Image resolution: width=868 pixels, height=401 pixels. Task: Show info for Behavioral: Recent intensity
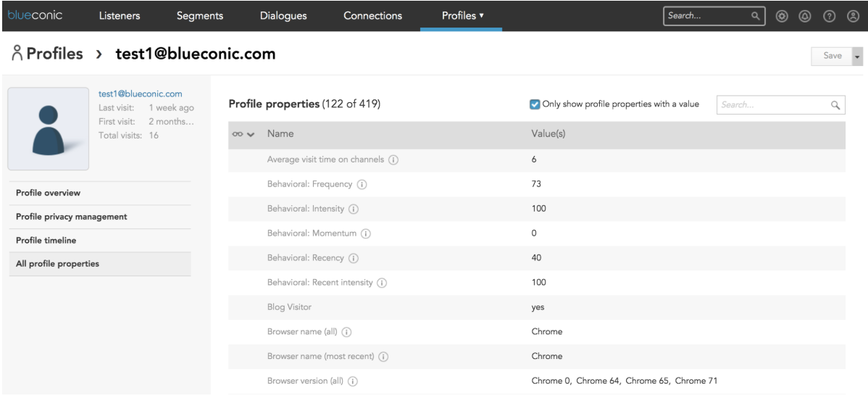pyautogui.click(x=382, y=283)
